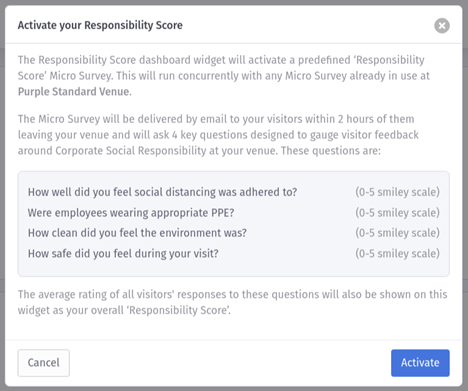Image resolution: width=468 pixels, height=391 pixels.
Task: Click the 'These questions are:' text
Action: 331,151
